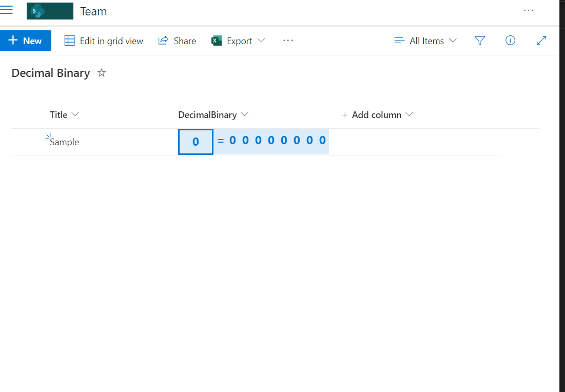
Task: Export the list to Excel
Action: click(231, 41)
